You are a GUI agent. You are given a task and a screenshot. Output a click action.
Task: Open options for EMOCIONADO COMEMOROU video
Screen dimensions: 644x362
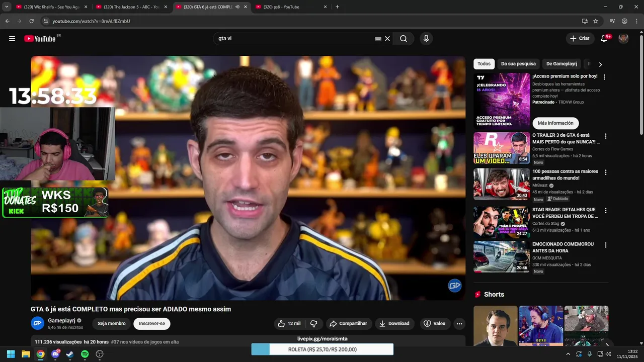[x=606, y=245]
